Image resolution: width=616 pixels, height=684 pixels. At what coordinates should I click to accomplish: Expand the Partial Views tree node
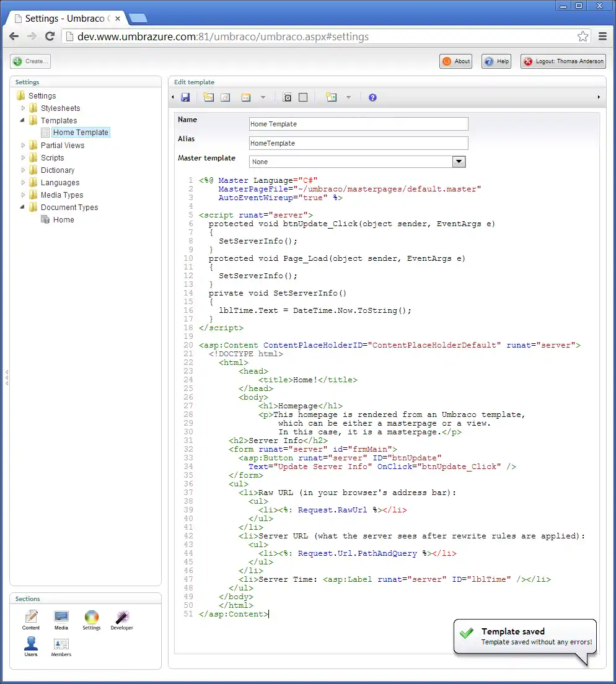coord(23,145)
